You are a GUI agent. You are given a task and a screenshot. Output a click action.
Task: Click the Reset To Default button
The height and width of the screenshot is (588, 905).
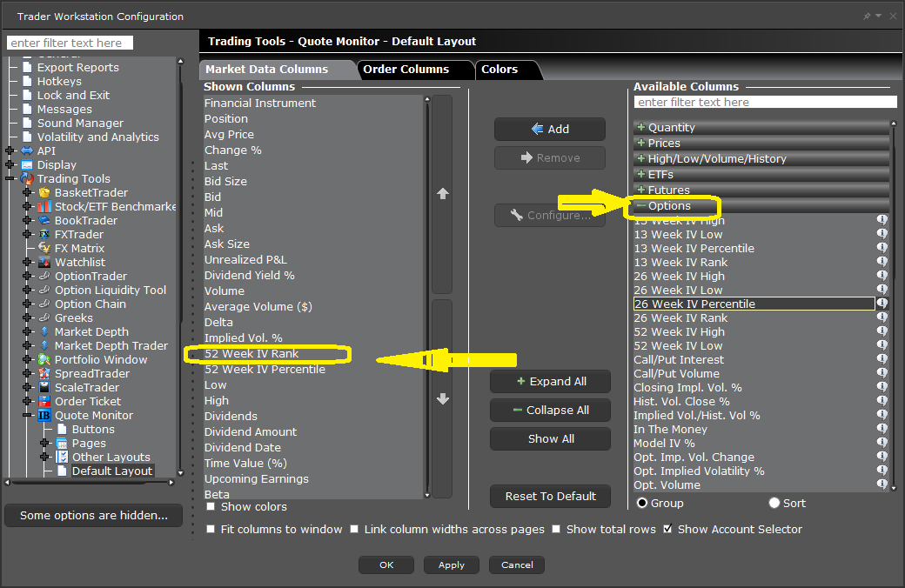(550, 497)
